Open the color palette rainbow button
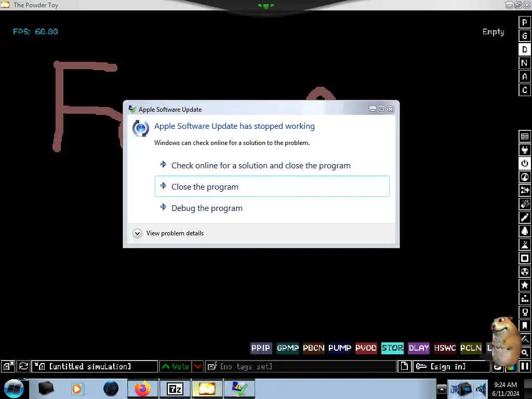 [512, 367]
